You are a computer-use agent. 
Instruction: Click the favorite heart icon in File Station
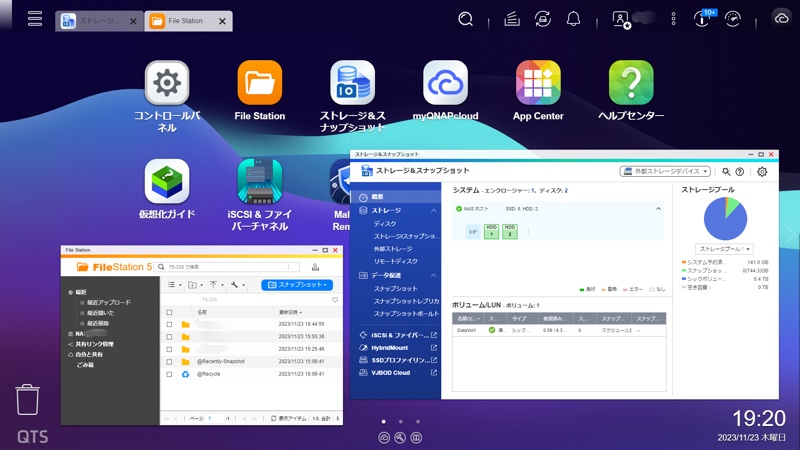click(x=335, y=299)
